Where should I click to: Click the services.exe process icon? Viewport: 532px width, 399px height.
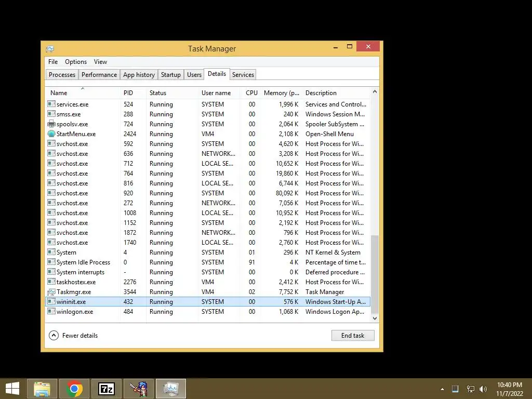pos(51,104)
